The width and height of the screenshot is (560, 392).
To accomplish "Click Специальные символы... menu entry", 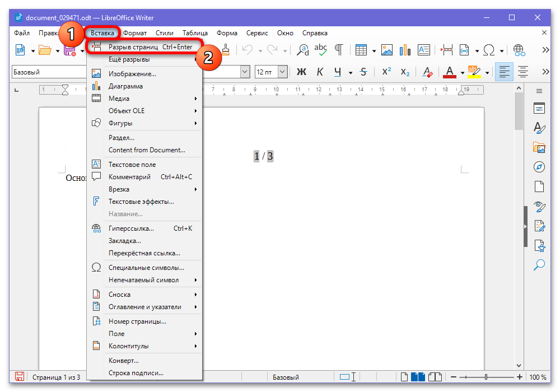I will (x=144, y=268).
